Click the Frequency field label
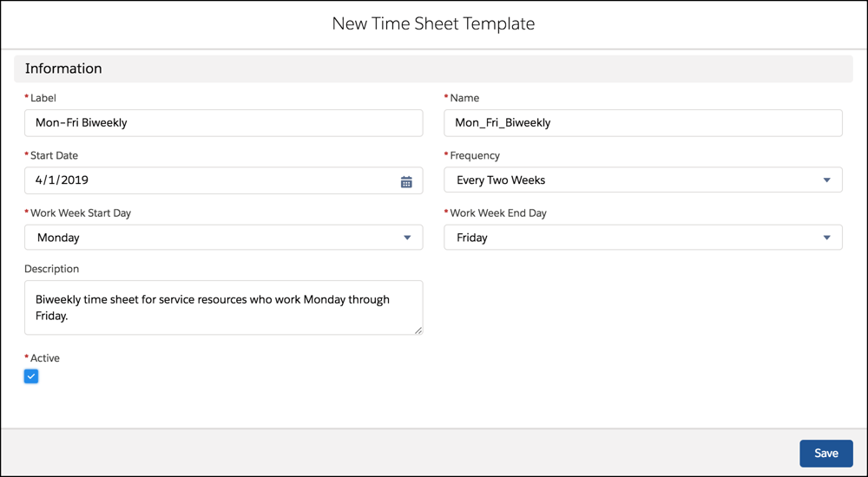868x477 pixels. tap(475, 155)
